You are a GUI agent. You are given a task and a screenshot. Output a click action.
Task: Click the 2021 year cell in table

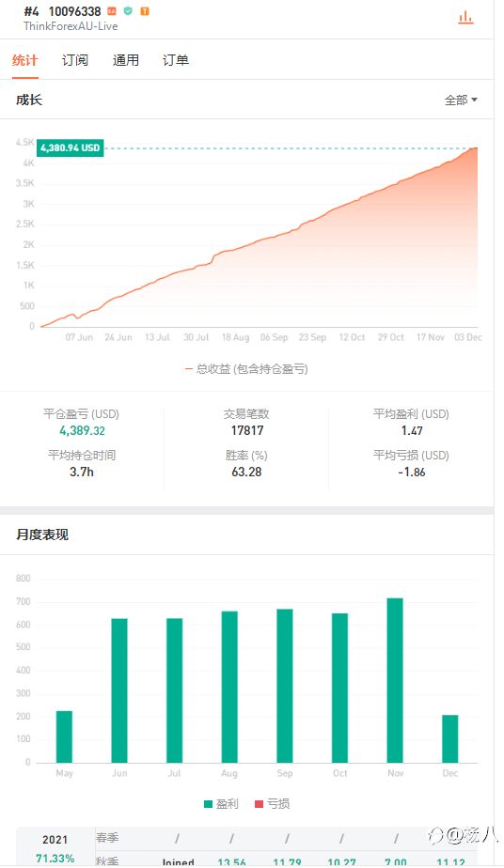tap(55, 840)
